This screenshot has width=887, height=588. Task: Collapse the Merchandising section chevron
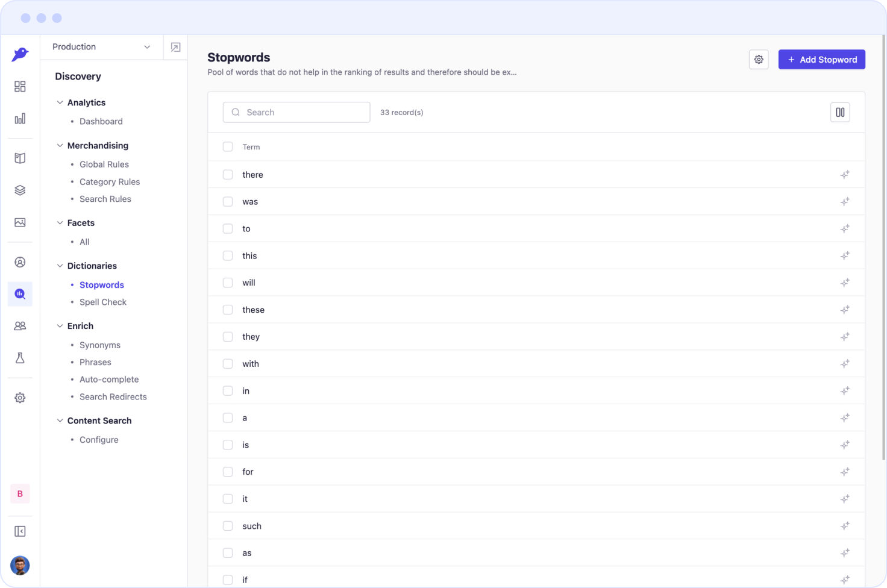click(60, 146)
